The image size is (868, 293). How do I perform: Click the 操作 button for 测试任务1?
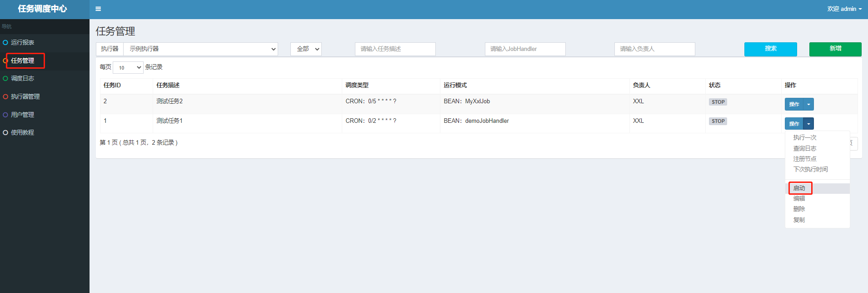794,124
